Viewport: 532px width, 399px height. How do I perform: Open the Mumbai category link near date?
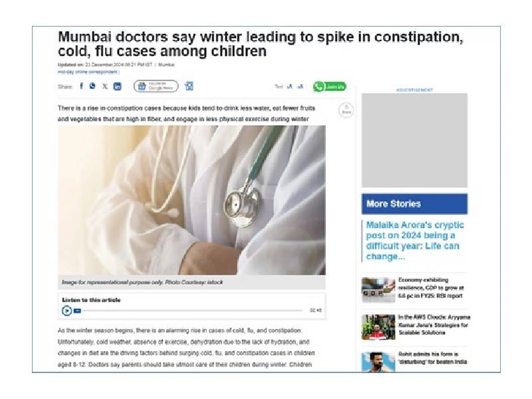point(167,65)
